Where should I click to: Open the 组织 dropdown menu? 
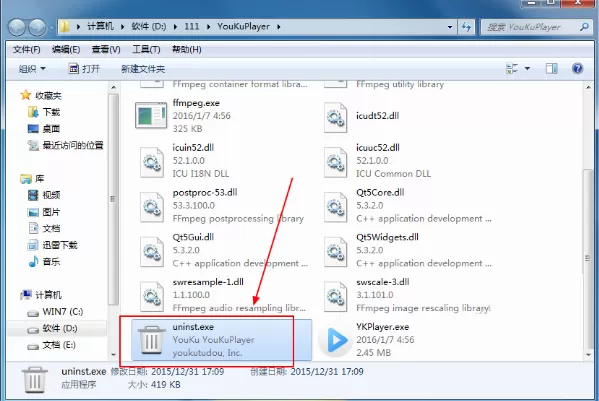32,69
